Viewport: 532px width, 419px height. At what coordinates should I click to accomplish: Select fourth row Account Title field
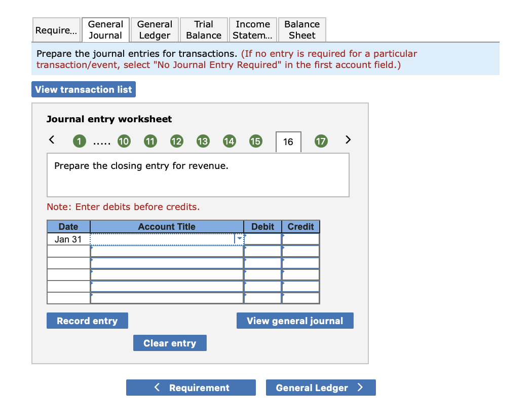click(x=167, y=274)
